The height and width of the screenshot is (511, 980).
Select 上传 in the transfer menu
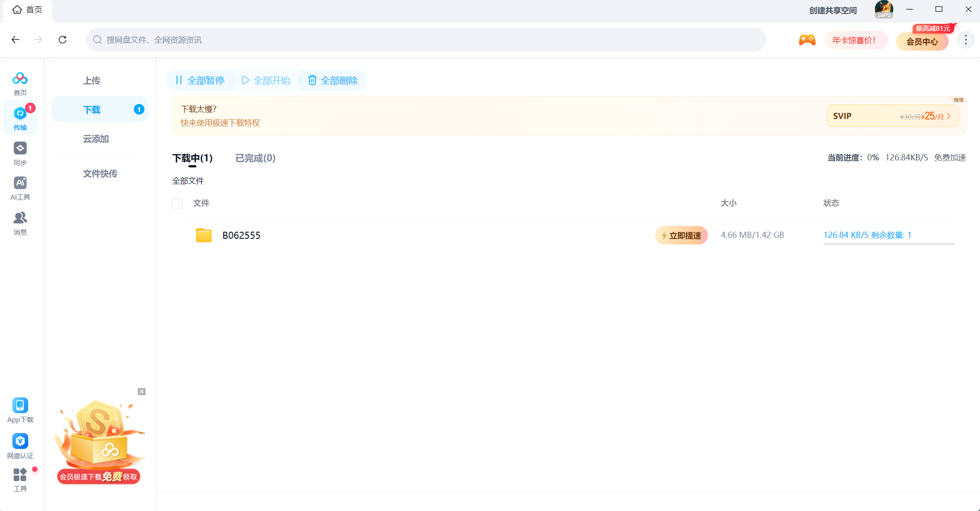92,81
